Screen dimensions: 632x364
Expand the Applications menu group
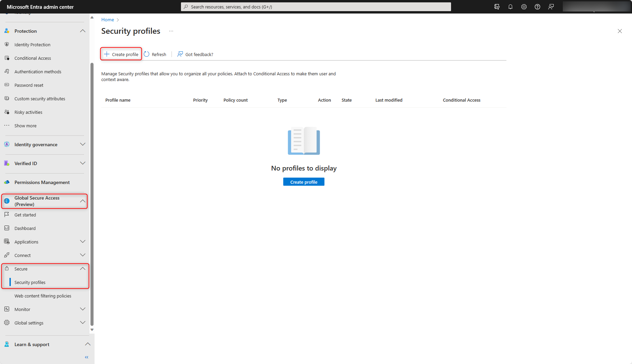point(83,242)
